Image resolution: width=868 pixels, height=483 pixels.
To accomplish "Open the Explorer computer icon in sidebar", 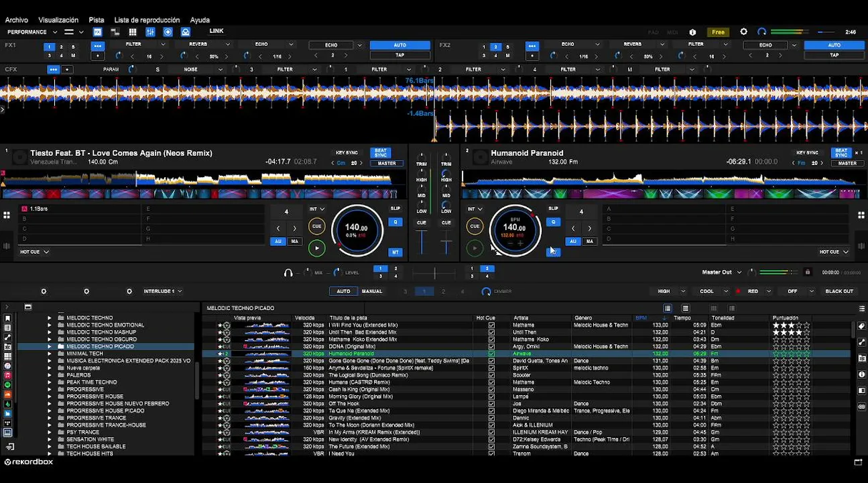I will click(7, 432).
